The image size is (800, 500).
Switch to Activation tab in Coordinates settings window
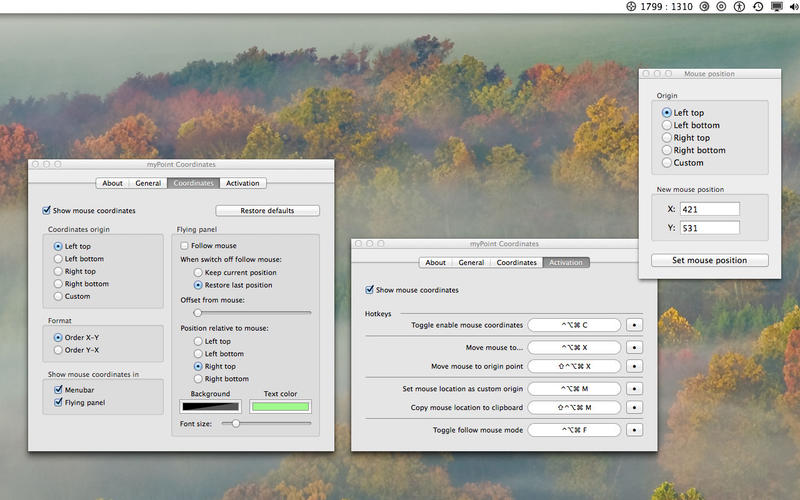pos(242,183)
